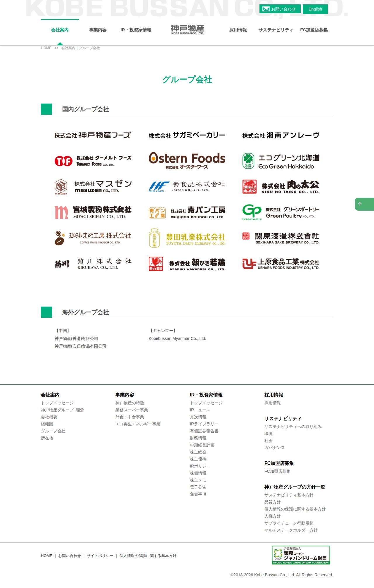Open the 株式会社神戸物産フーズ logo
The width and height of the screenshot is (374, 588).
93,135
